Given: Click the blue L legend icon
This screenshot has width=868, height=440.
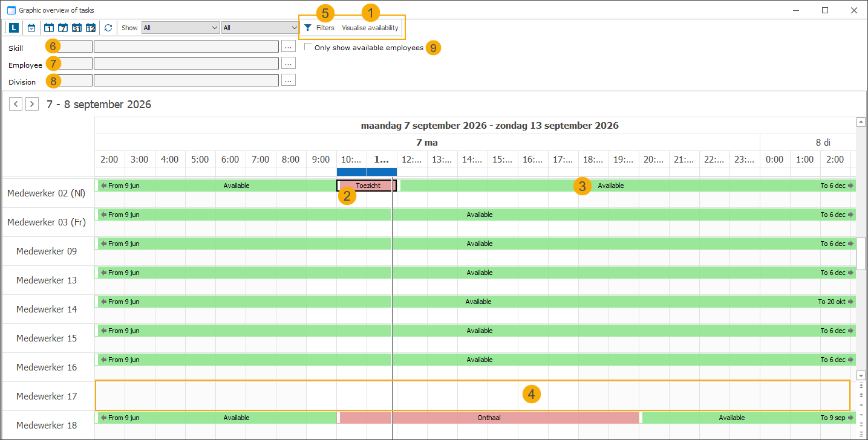Looking at the screenshot, I should [14, 28].
